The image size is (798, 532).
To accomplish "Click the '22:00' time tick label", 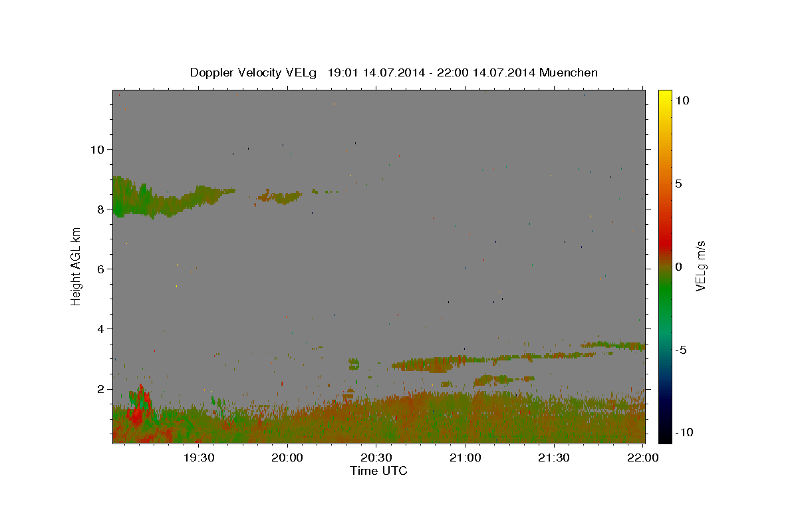I will point(642,458).
